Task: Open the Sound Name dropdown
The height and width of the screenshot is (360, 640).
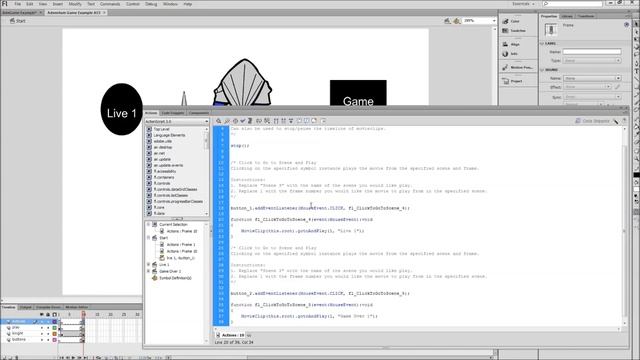Action: (x=592, y=78)
